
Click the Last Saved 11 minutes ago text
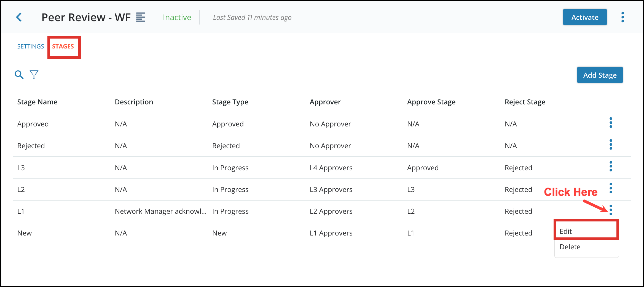pyautogui.click(x=252, y=17)
